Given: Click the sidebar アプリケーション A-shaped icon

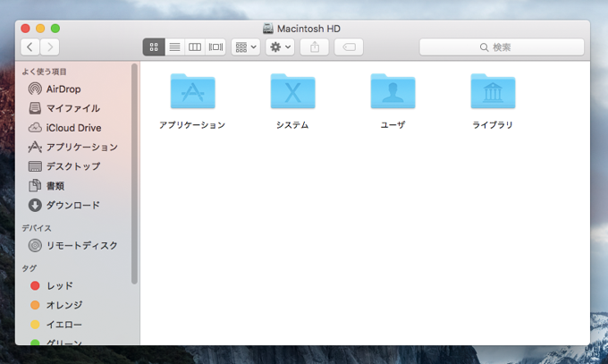Looking at the screenshot, I should click(x=35, y=147).
